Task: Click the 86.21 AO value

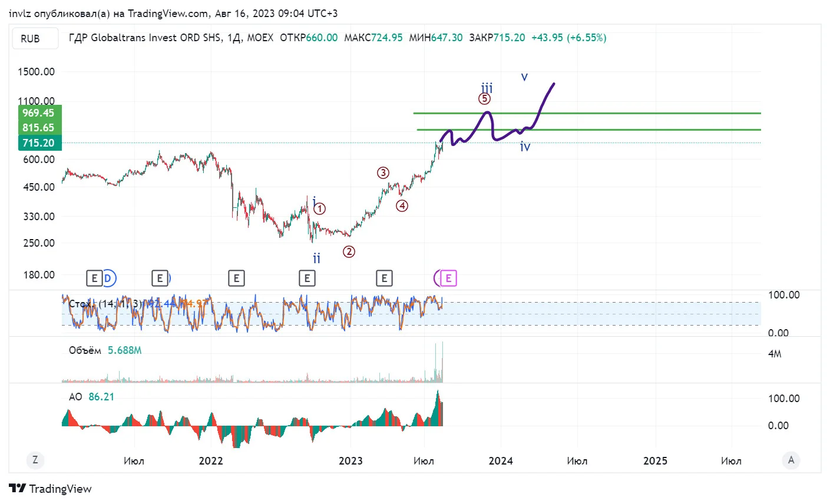Action: coord(101,397)
